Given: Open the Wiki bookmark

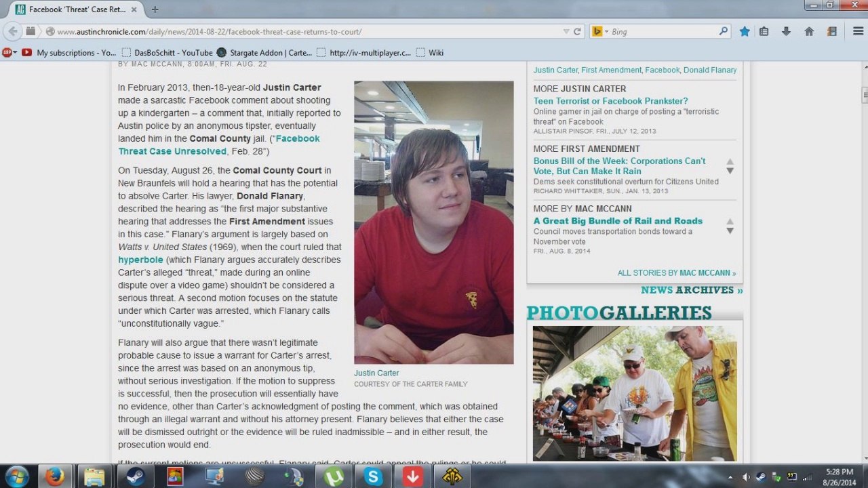Looking at the screenshot, I should point(430,52).
